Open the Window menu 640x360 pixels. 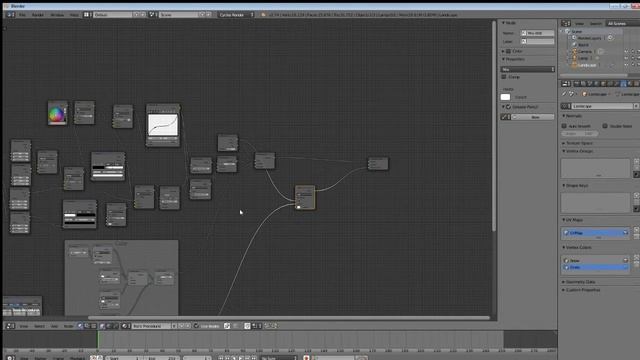tap(57, 15)
